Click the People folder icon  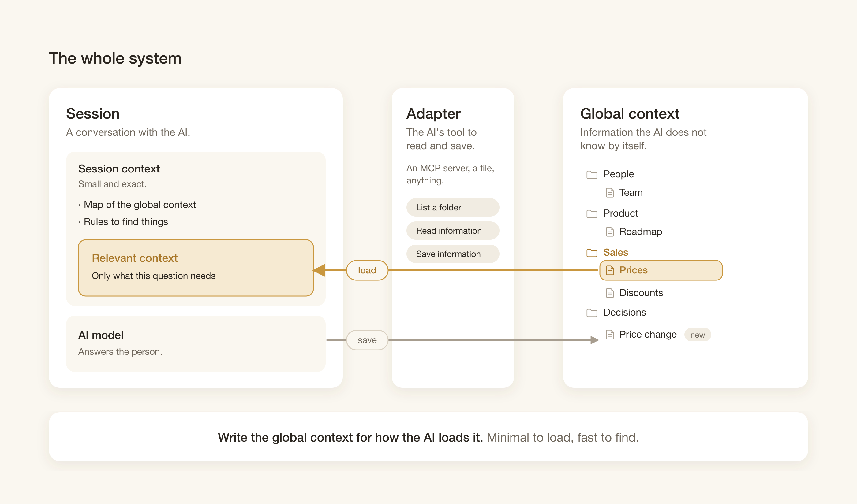pos(592,175)
